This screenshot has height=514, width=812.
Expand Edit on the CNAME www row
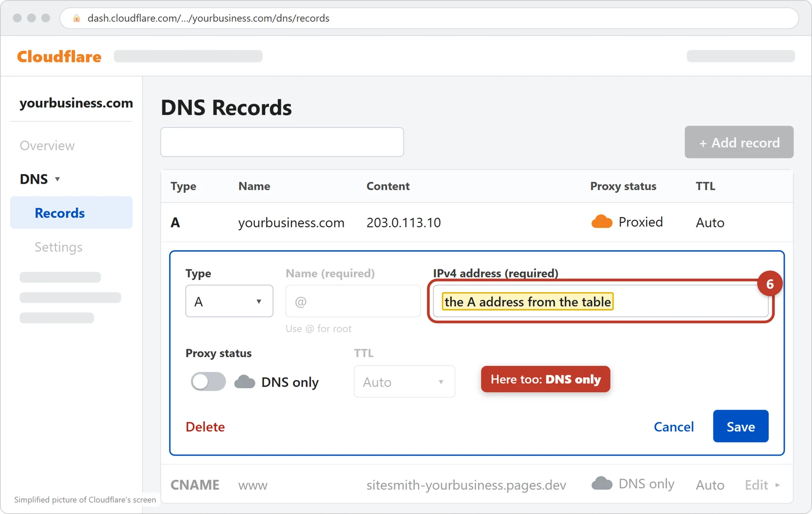point(762,485)
